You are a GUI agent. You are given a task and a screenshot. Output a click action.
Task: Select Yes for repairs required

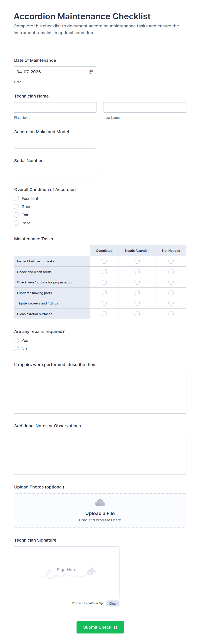click(x=16, y=341)
